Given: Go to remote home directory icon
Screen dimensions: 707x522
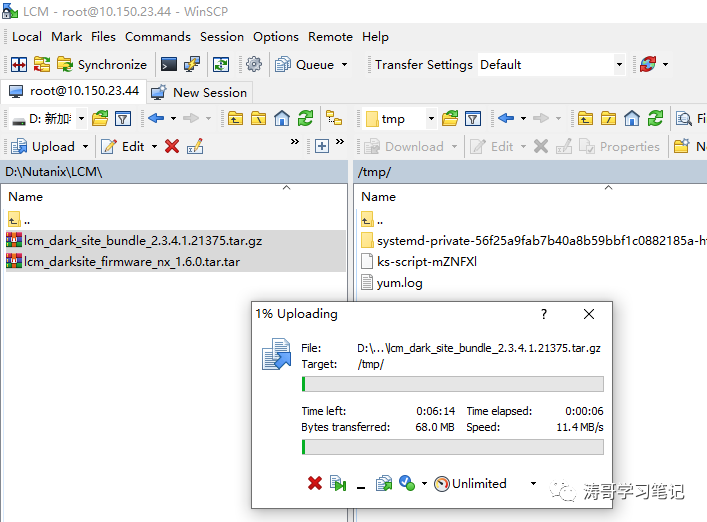Looking at the screenshot, I should click(632, 119).
